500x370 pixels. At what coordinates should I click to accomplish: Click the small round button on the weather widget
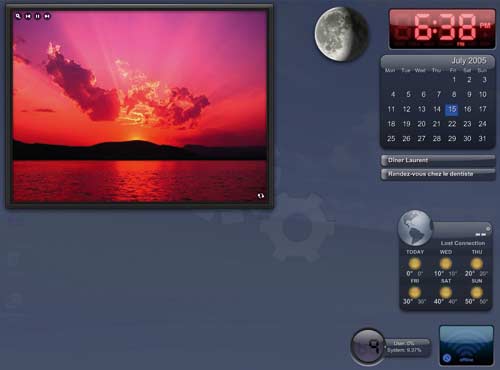tap(488, 229)
